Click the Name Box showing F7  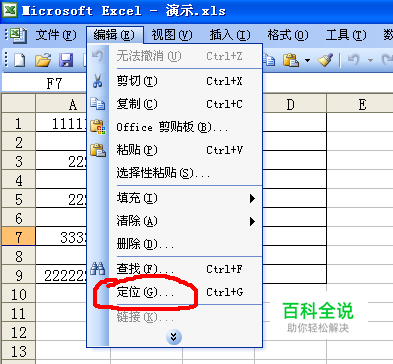coord(45,83)
